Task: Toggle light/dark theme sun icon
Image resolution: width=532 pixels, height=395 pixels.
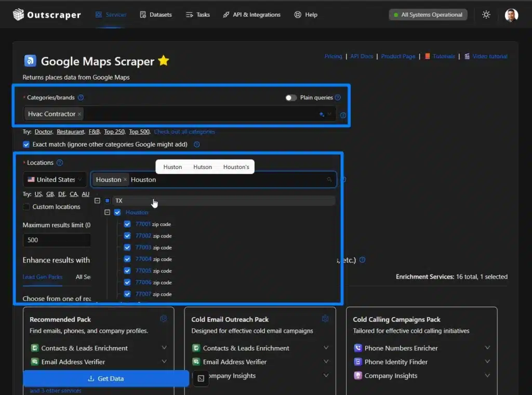Action: pyautogui.click(x=486, y=15)
